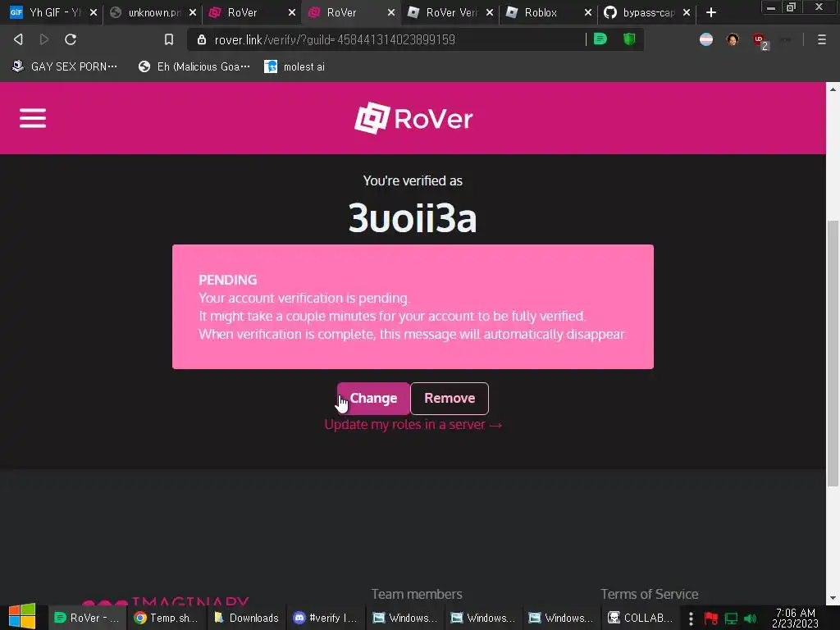Click the Remove button
Image resolution: width=840 pixels, height=630 pixels.
(450, 398)
